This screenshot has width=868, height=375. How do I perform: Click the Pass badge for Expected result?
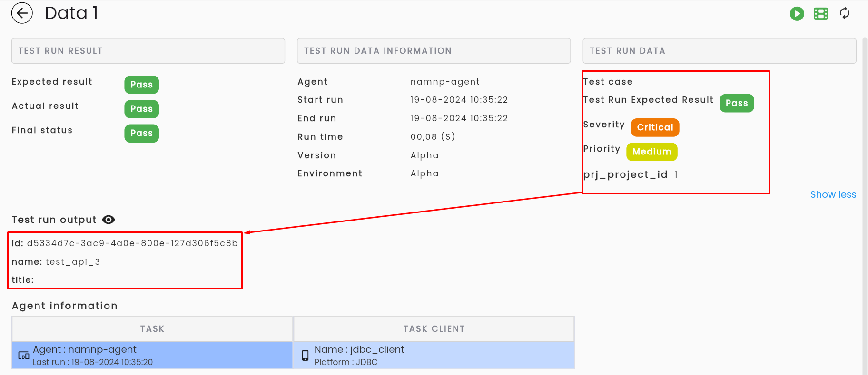[x=141, y=85]
